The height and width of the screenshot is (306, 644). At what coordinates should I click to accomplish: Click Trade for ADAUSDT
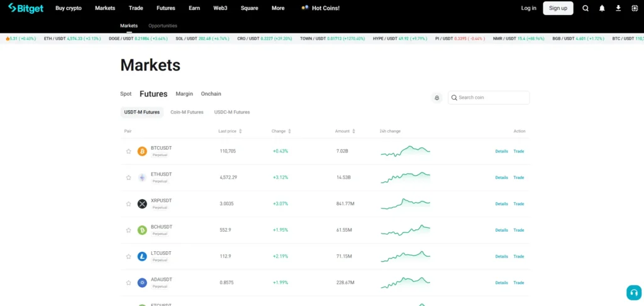[x=519, y=283]
